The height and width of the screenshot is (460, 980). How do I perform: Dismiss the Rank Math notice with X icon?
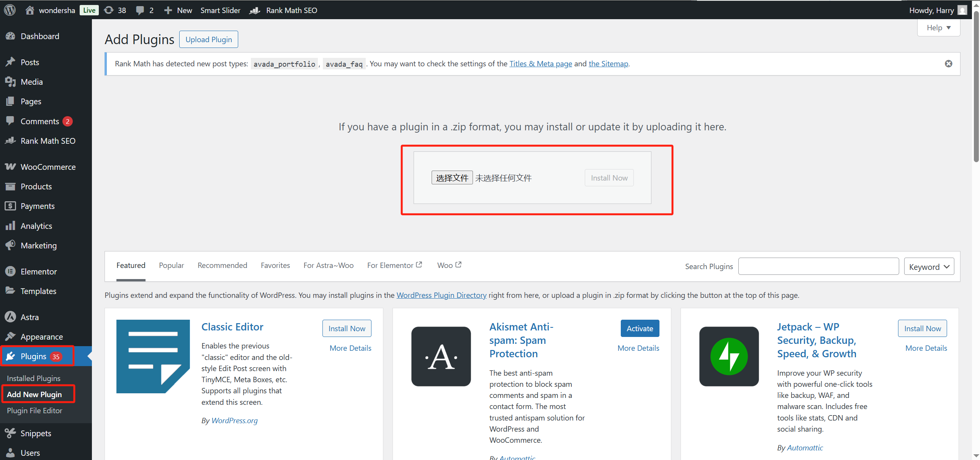tap(948, 64)
